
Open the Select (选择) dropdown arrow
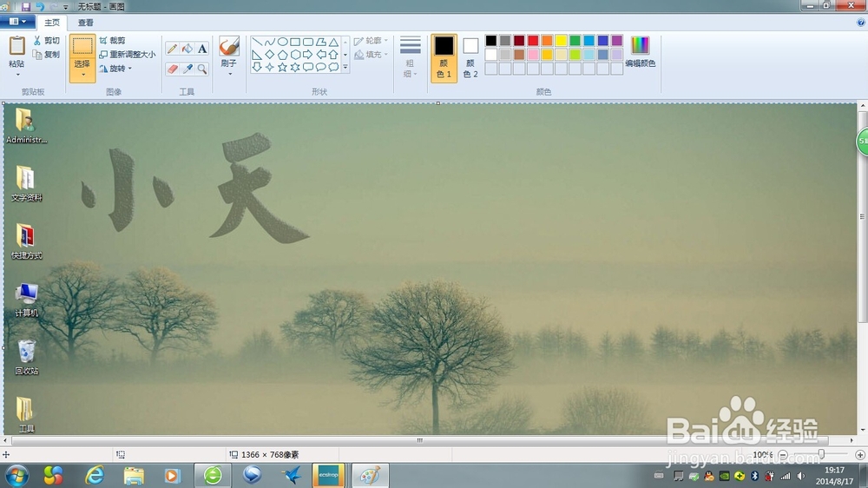tap(82, 75)
